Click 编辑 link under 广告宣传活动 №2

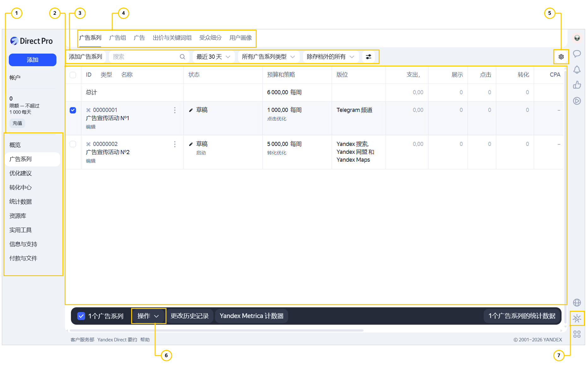pos(90,161)
